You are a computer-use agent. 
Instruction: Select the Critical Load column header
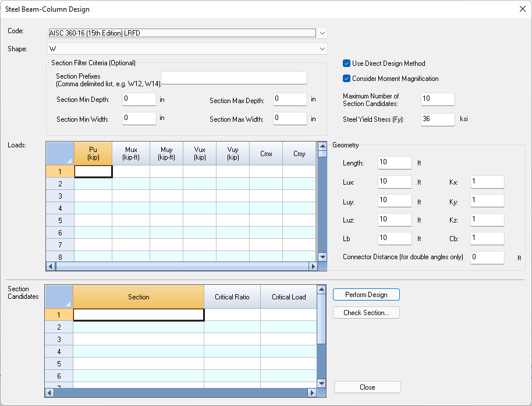(x=289, y=296)
